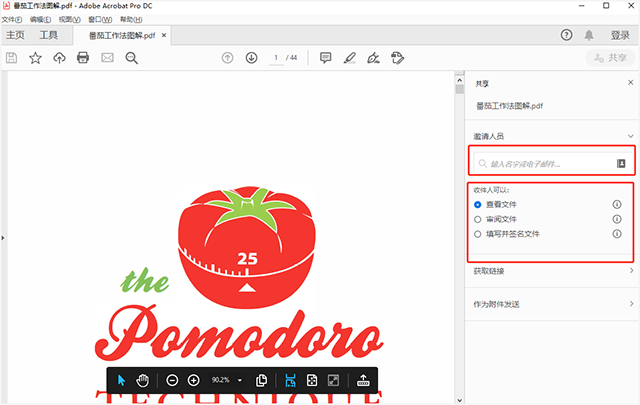Click the 登录 sign-in button
The image size is (640, 405).
[x=620, y=36]
